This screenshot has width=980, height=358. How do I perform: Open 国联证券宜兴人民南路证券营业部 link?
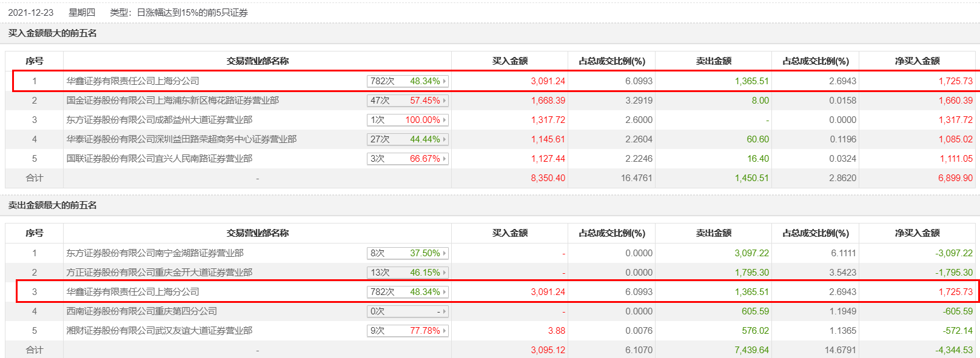[x=159, y=159]
